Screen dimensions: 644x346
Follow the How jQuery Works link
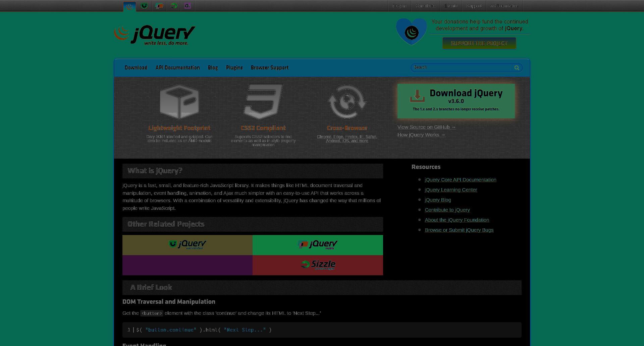click(x=421, y=135)
